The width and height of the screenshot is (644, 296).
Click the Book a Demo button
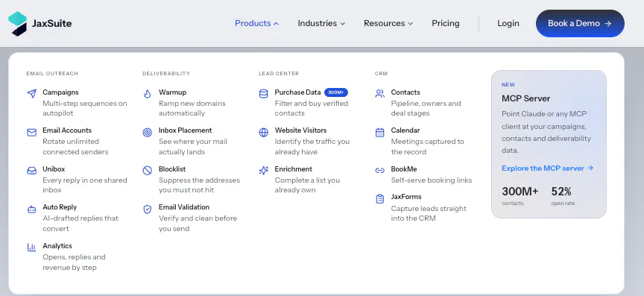point(580,23)
